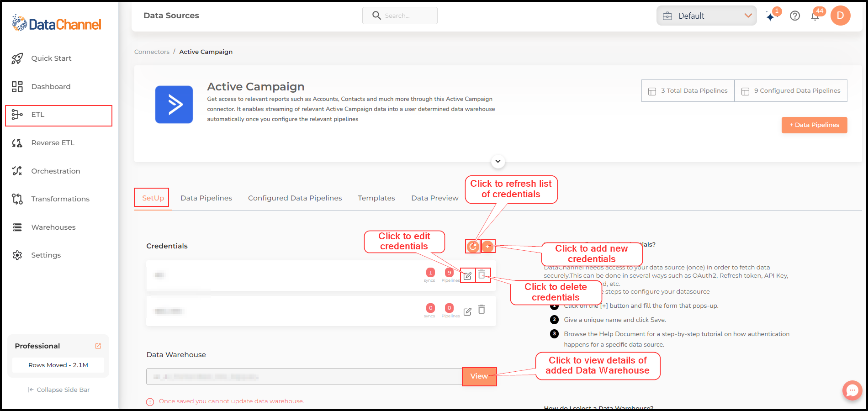
Task: Open the Templates tab
Action: [376, 198]
